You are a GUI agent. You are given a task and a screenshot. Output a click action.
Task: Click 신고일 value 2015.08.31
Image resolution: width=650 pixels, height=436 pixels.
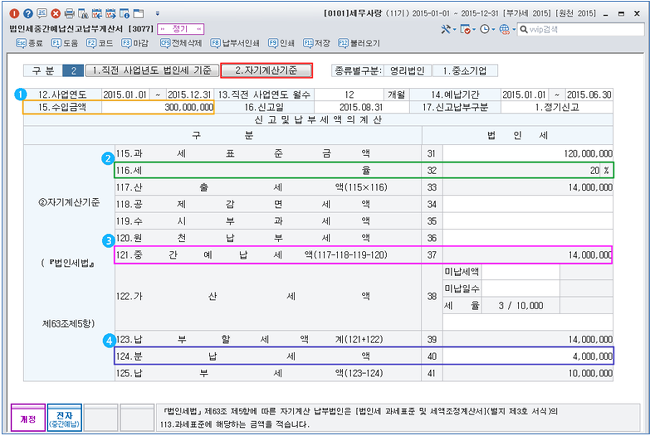tap(362, 107)
